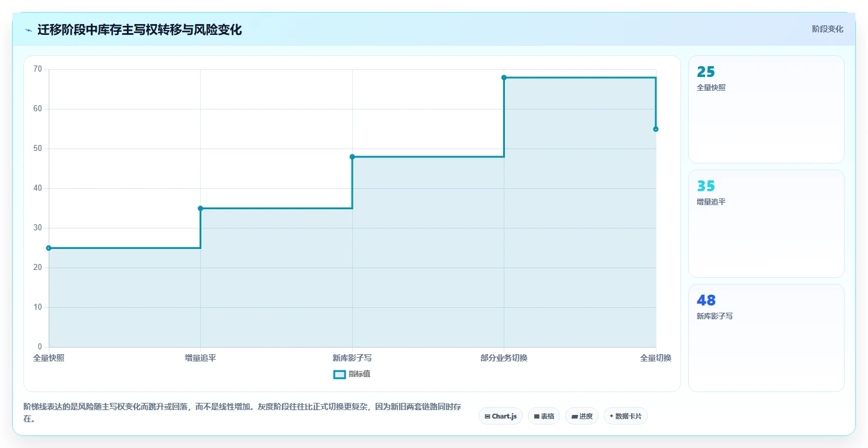Select the 数据卡片 tag chip
Image resolution: width=868 pixels, height=448 pixels.
point(625,416)
